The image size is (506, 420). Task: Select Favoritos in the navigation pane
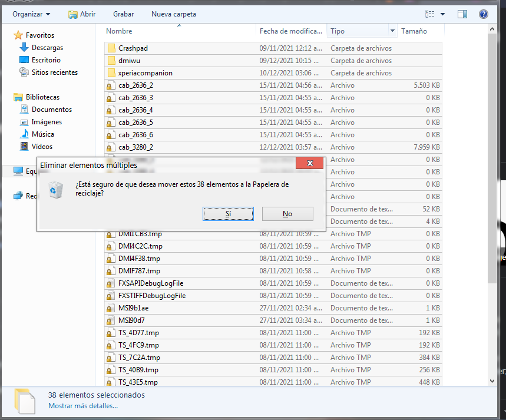coord(40,35)
